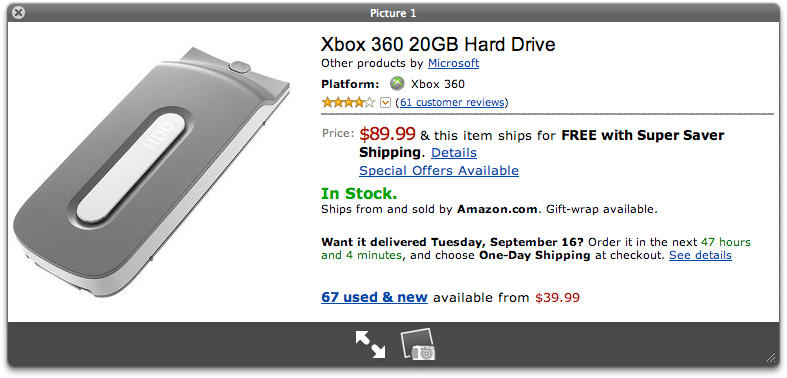The width and height of the screenshot is (787, 378).
Task: Click the green In Stock text
Action: [359, 194]
